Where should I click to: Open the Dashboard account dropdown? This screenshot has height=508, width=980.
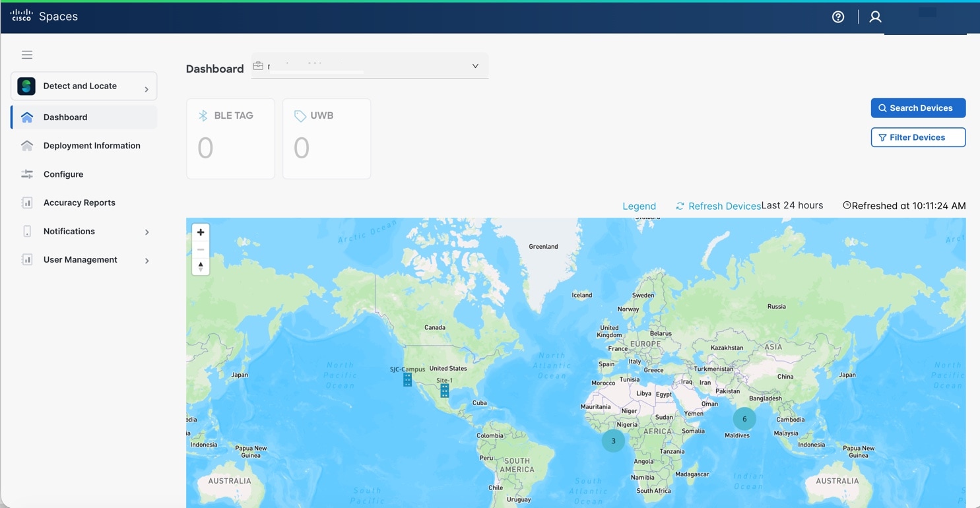click(x=370, y=66)
